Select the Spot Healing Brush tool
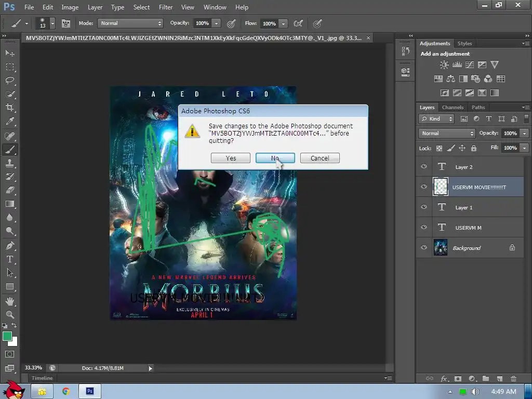Viewport: 532px width, 399px height. 10,136
